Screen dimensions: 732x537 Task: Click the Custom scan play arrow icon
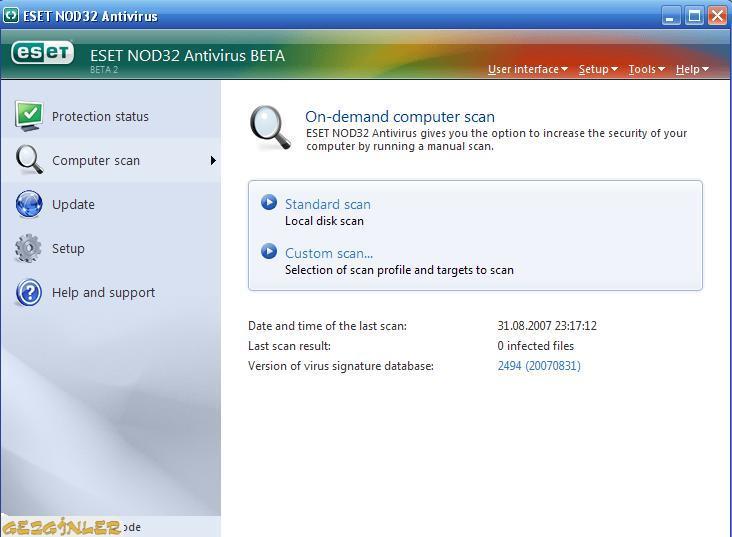(x=269, y=251)
